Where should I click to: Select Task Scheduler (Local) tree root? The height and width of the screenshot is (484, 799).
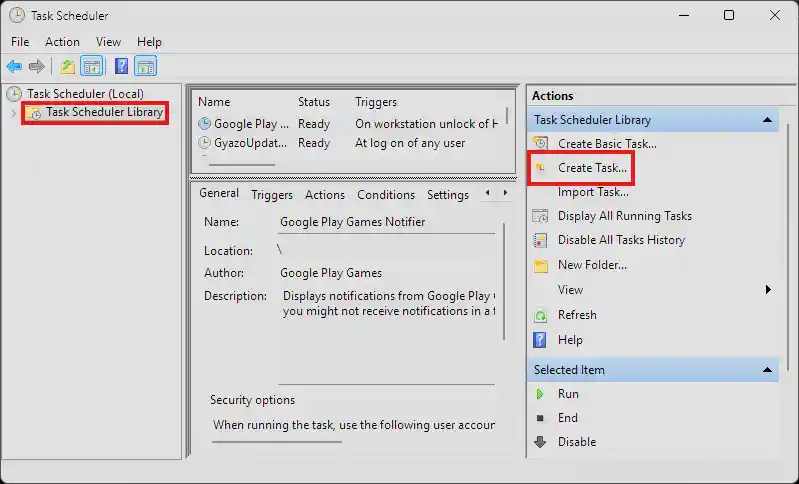coord(86,94)
